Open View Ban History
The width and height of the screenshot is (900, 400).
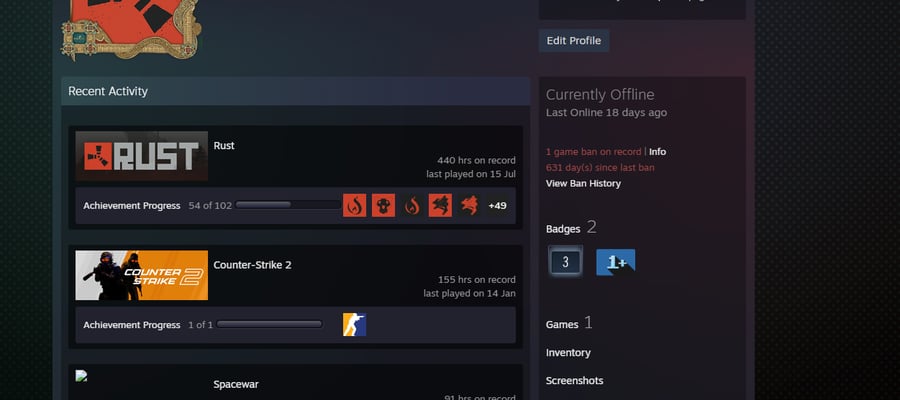point(583,184)
